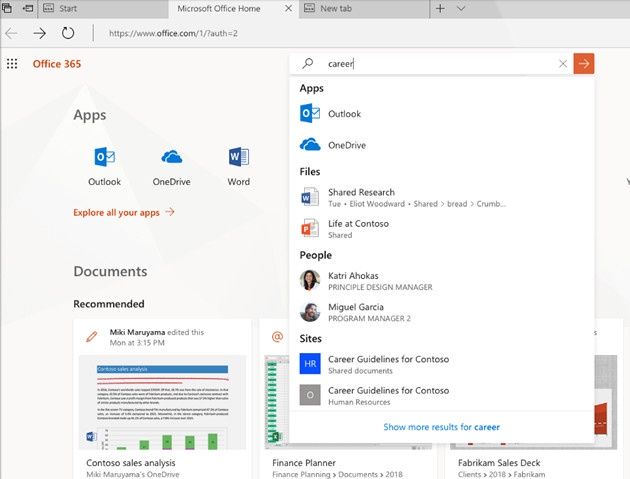Image resolution: width=630 pixels, height=479 pixels.
Task: Open the Life at Contoso PowerPoint result
Action: pyautogui.click(x=442, y=229)
